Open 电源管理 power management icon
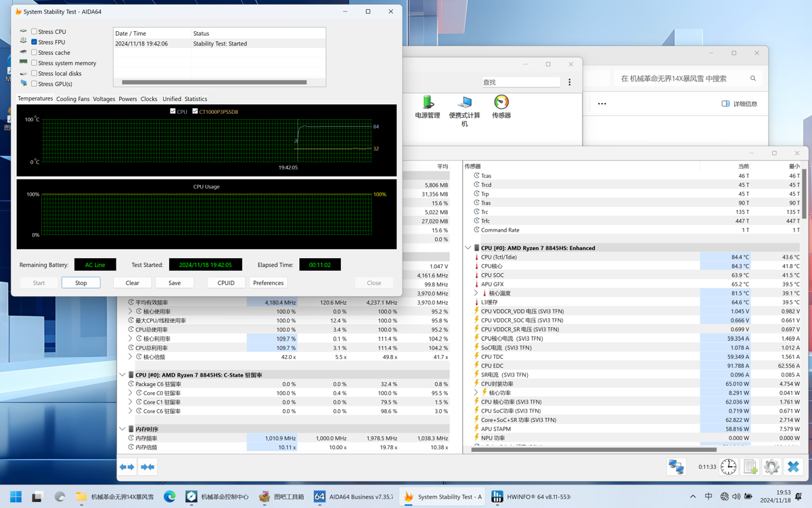 427,107
